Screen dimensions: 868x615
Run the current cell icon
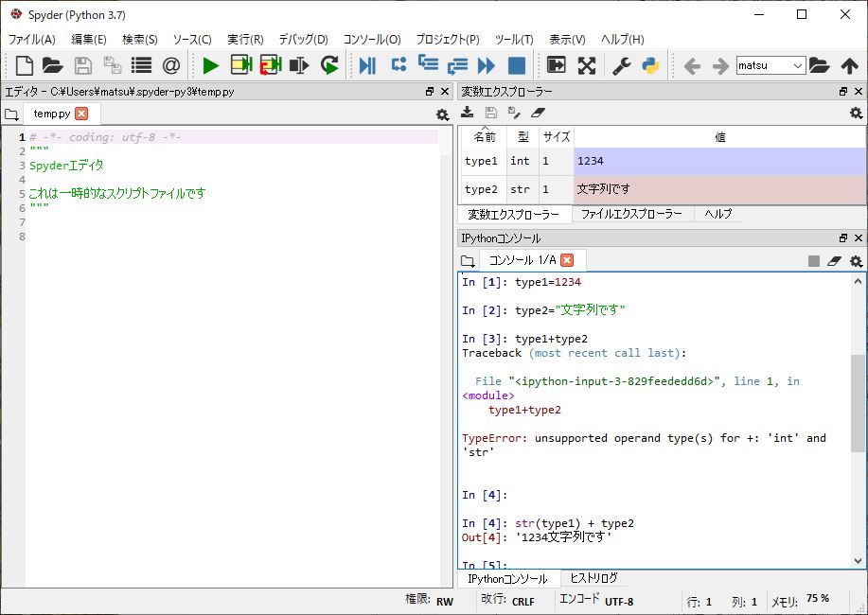[241, 65]
